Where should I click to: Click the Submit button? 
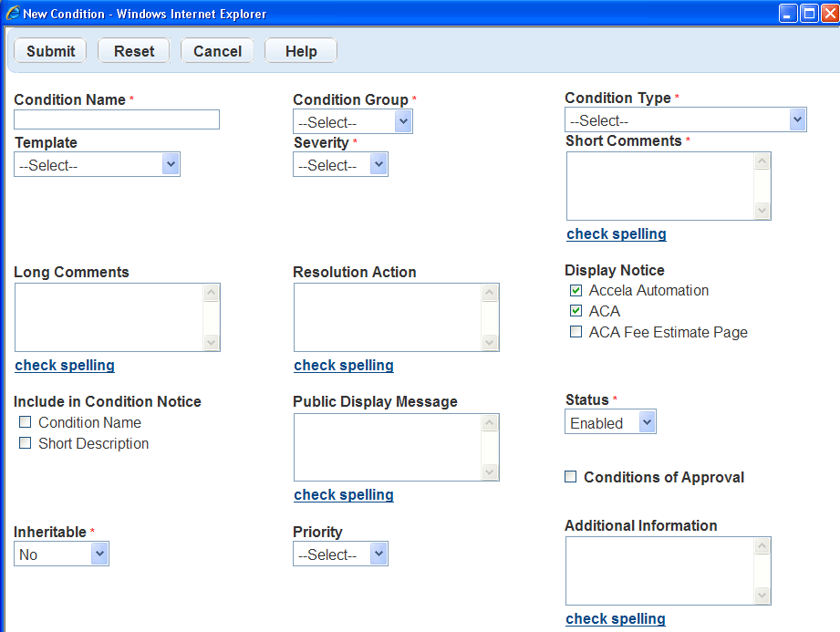click(x=49, y=51)
